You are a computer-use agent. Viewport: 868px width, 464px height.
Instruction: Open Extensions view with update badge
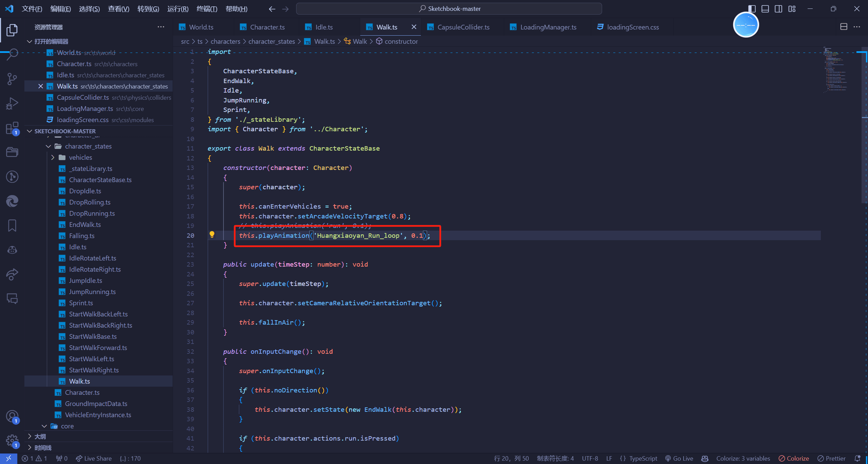coord(12,128)
